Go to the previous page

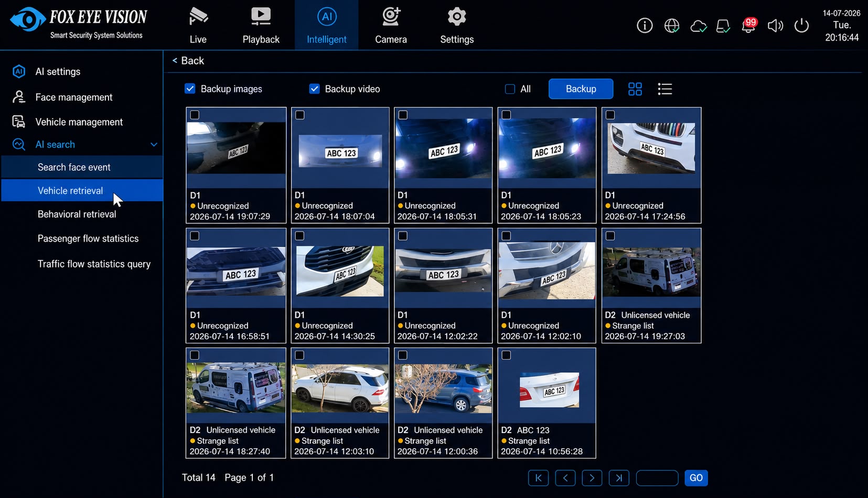pyautogui.click(x=565, y=478)
